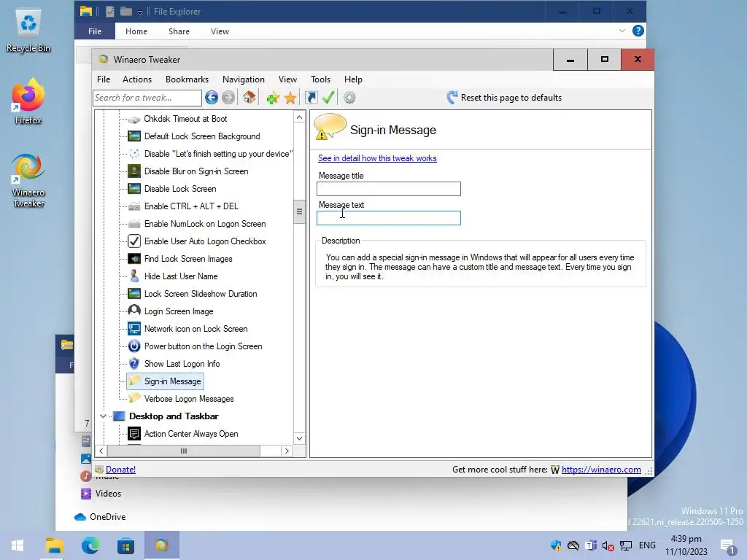The image size is (747, 560).
Task: Open Videos folder in File Explorer sidebar
Action: pyautogui.click(x=108, y=494)
